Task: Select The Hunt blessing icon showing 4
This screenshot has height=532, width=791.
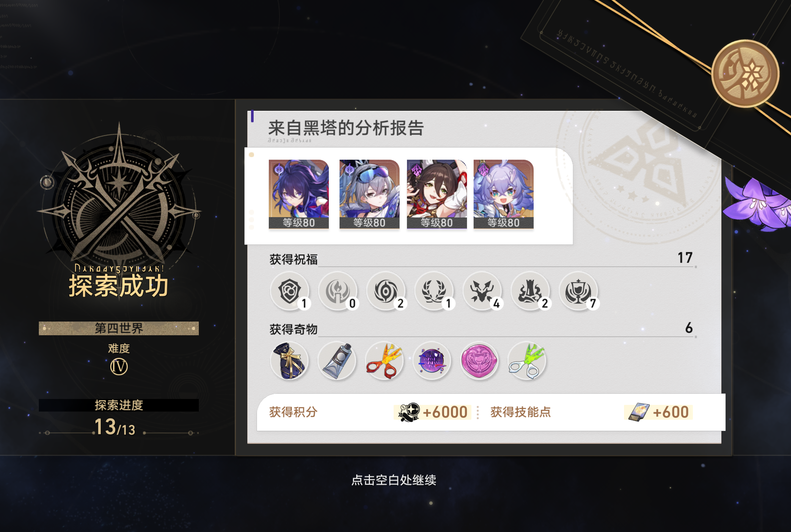Action: [482, 291]
